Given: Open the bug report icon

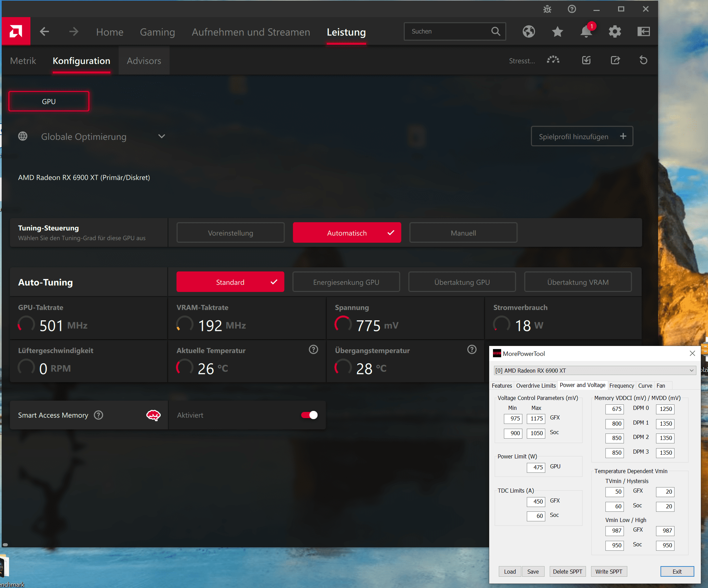Looking at the screenshot, I should (x=547, y=9).
